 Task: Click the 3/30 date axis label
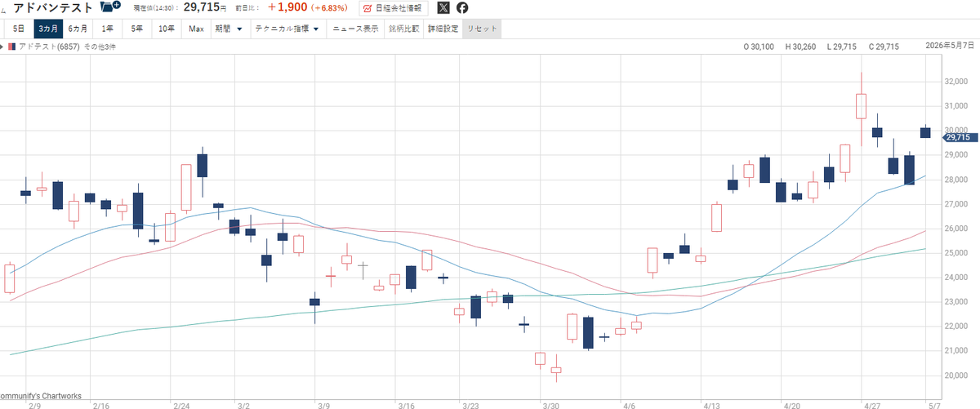[550, 404]
